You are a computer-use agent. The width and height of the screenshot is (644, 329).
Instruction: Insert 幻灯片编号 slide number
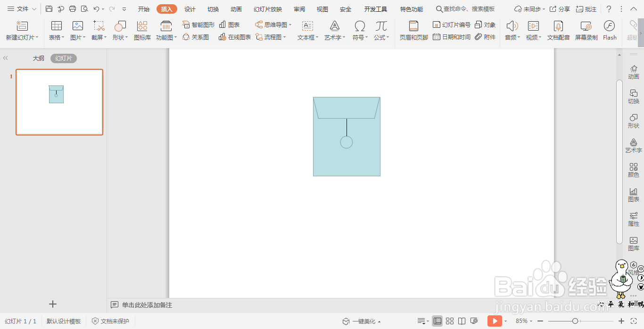coord(452,25)
